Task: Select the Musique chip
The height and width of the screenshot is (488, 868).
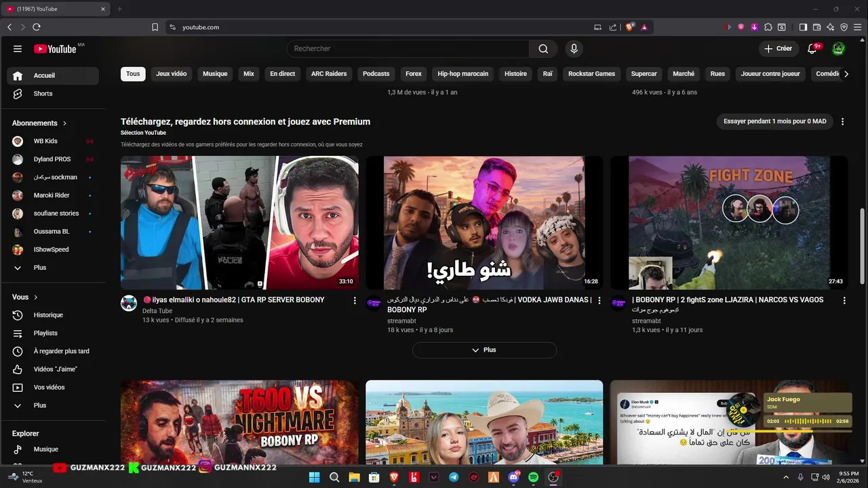Action: tap(215, 74)
